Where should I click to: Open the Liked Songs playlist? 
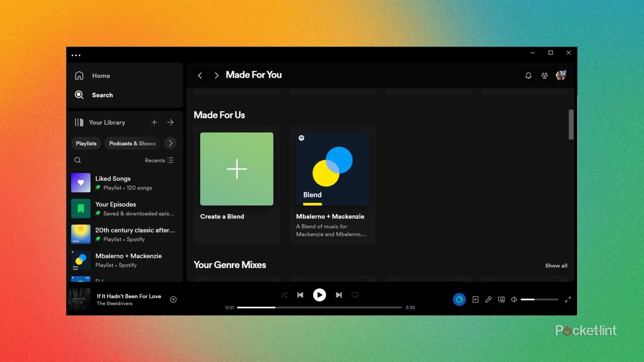pos(125,183)
